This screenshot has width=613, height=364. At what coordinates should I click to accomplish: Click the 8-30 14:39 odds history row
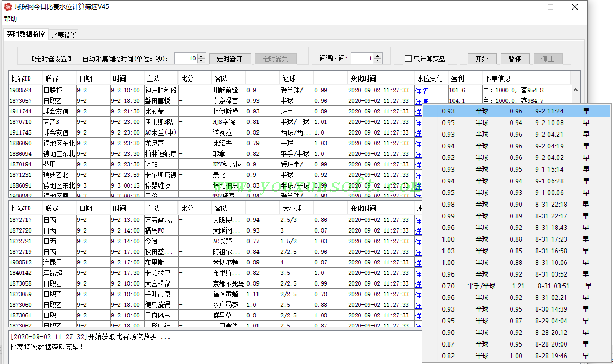517,309
